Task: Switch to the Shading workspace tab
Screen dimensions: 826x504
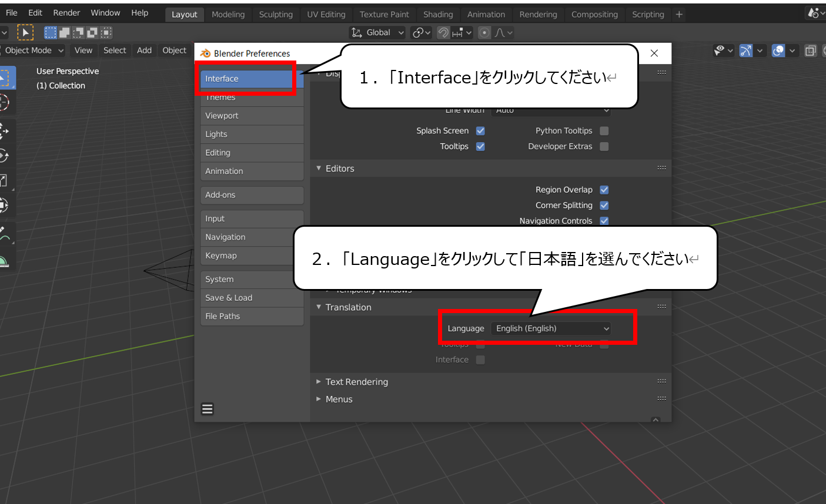Action: 438,15
